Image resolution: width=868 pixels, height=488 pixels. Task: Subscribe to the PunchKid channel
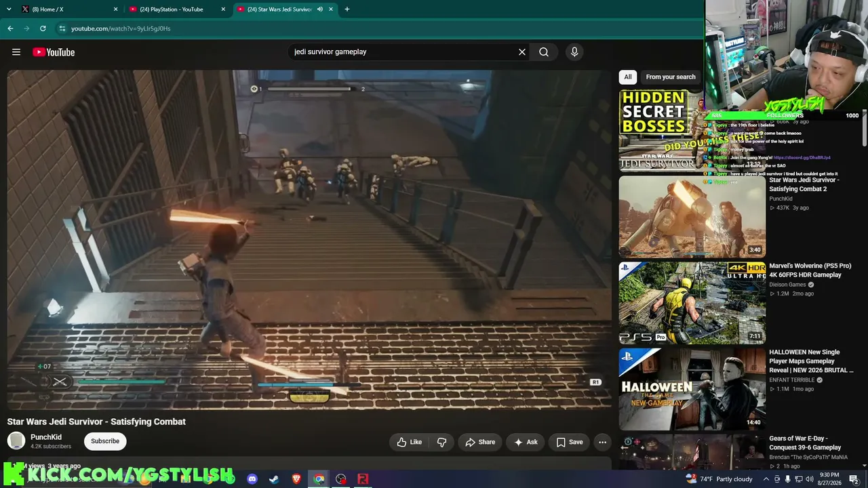[105, 441]
